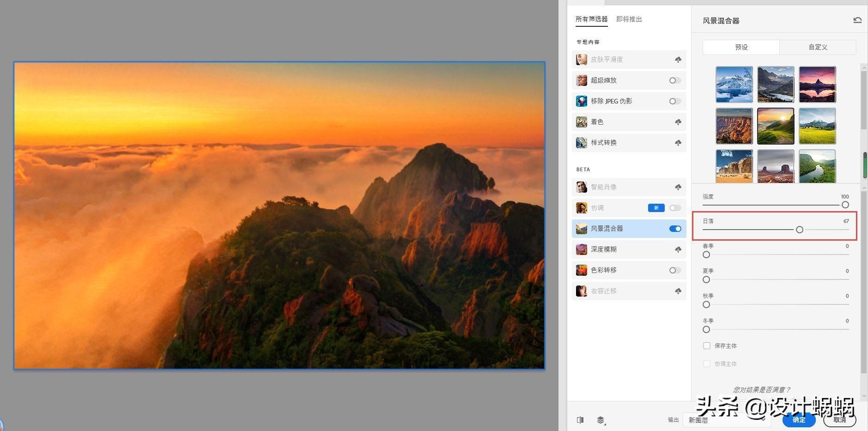Click the download cloud icon for 着色 filter
868x431 pixels.
pos(677,121)
